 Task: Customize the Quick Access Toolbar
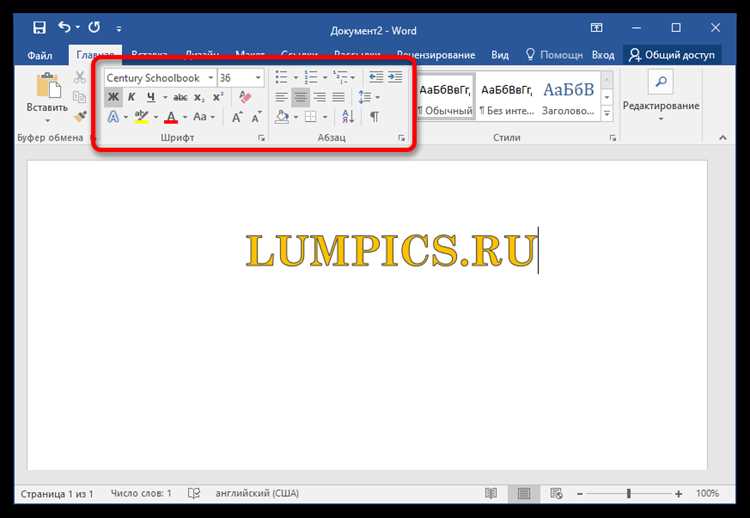(119, 29)
